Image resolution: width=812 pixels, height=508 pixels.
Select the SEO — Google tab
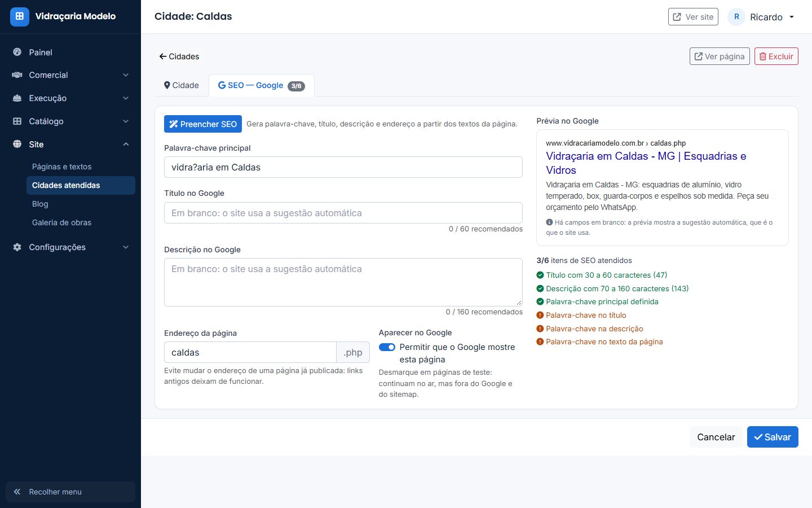pos(262,85)
